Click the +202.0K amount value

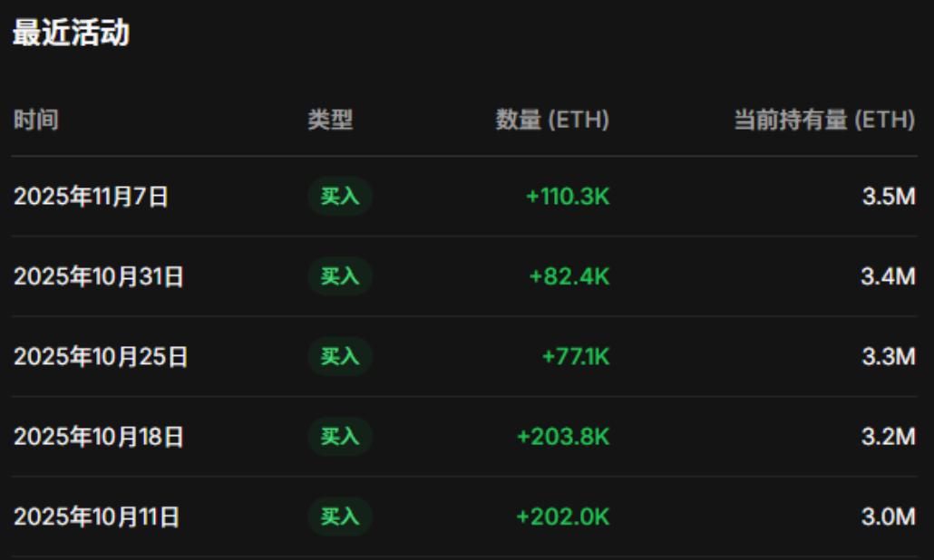563,517
